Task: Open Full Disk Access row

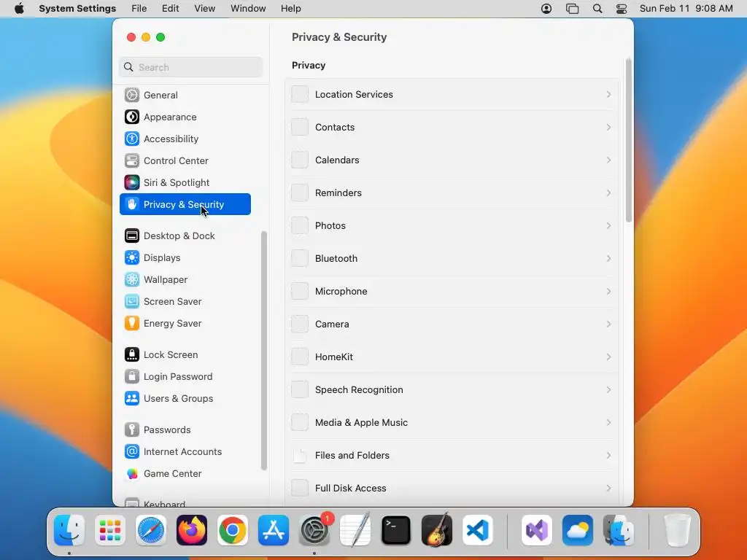Action: [452, 489]
